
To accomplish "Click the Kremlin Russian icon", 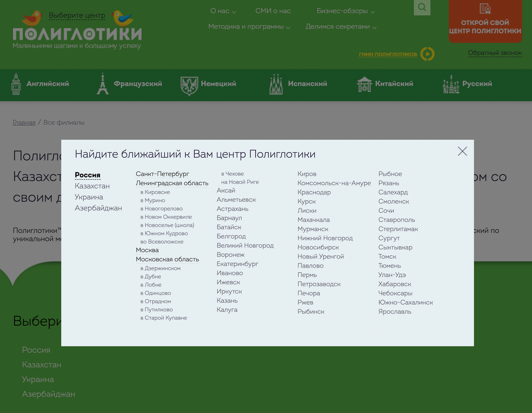I will 451,84.
